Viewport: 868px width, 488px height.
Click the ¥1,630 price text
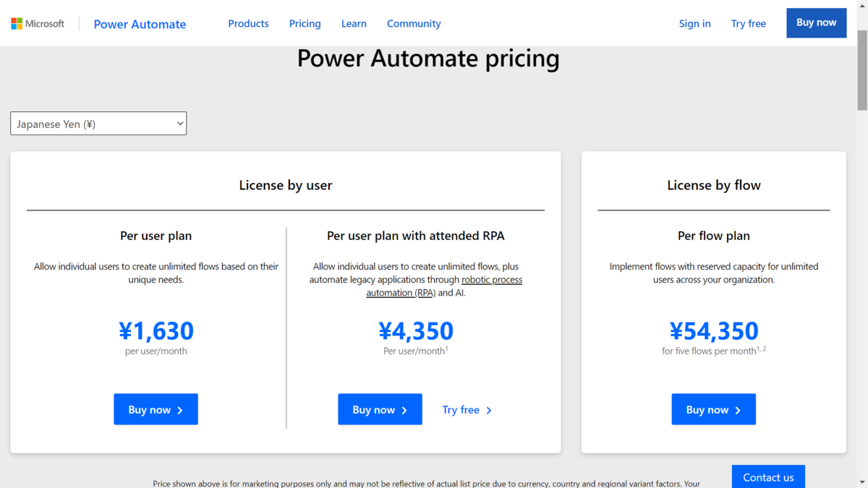[x=156, y=330]
